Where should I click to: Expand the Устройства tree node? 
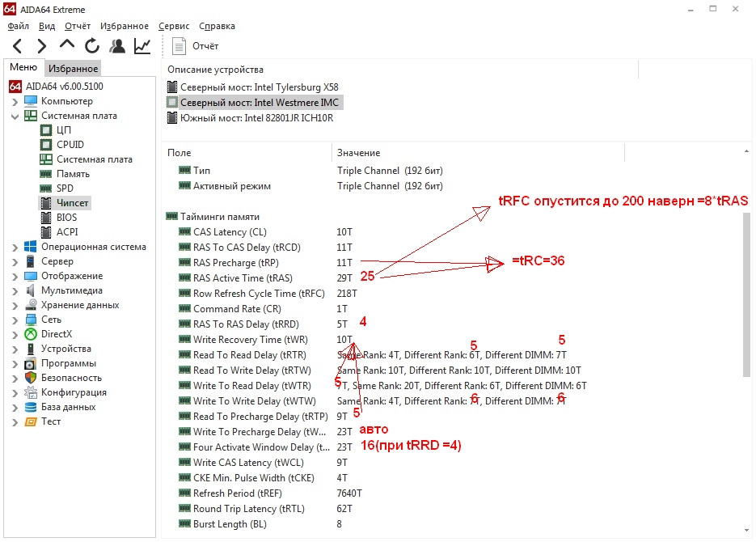coord(15,349)
